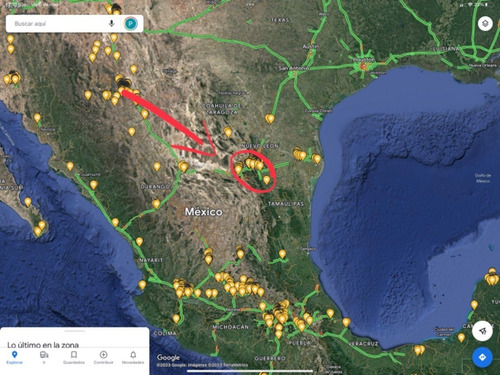Tap the TAMAULIPAS state label

[286, 204]
